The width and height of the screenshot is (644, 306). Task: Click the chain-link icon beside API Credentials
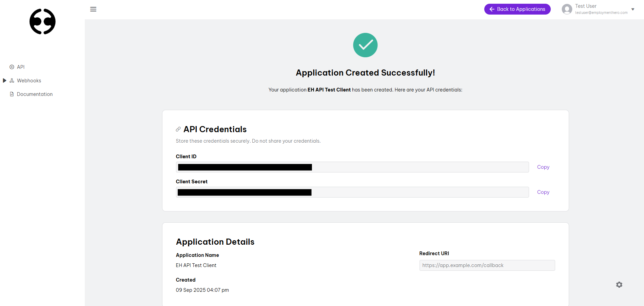178,129
